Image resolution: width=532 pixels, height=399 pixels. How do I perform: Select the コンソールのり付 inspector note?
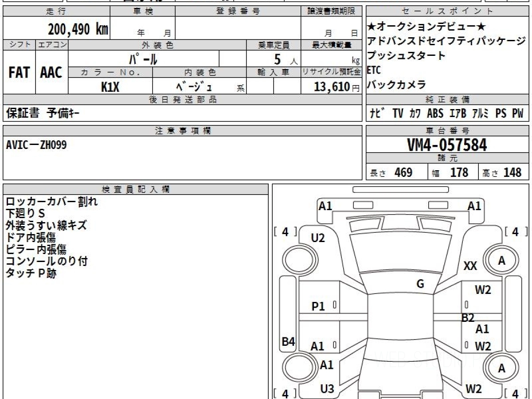pos(47,262)
